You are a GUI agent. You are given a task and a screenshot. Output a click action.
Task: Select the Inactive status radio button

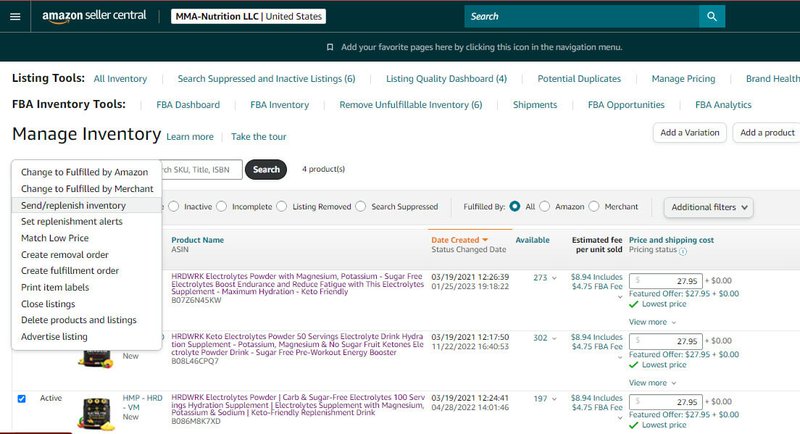tap(173, 207)
